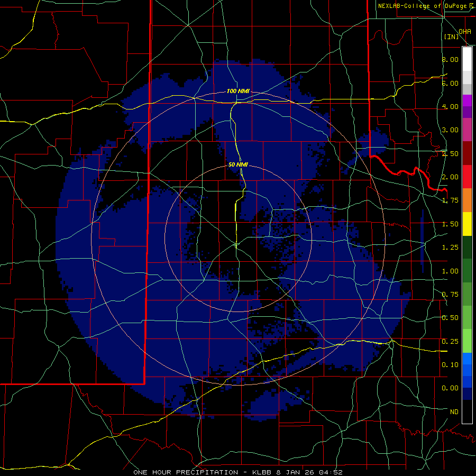Click the 1.50 legend value

(450, 224)
